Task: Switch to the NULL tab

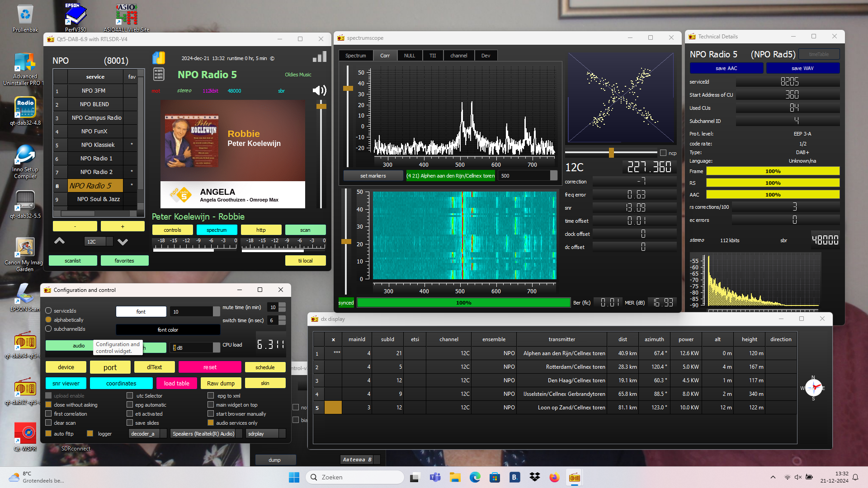Action: [x=410, y=56]
